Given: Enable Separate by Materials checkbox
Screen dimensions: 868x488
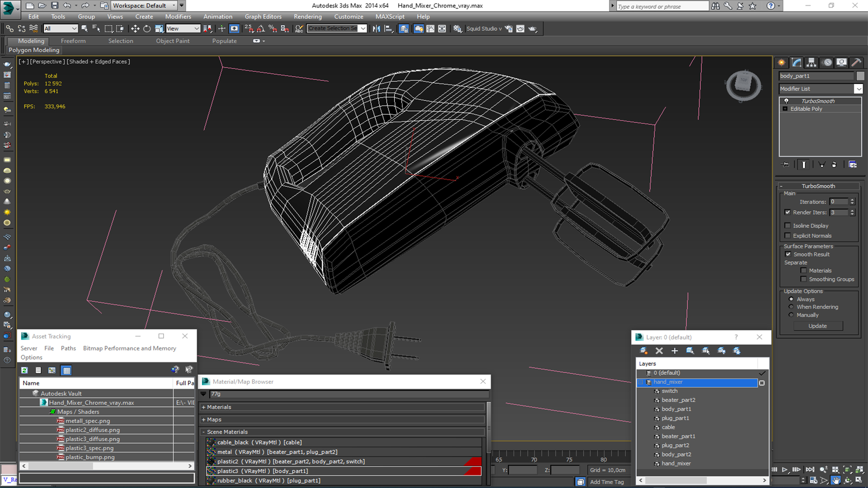Looking at the screenshot, I should tap(803, 271).
